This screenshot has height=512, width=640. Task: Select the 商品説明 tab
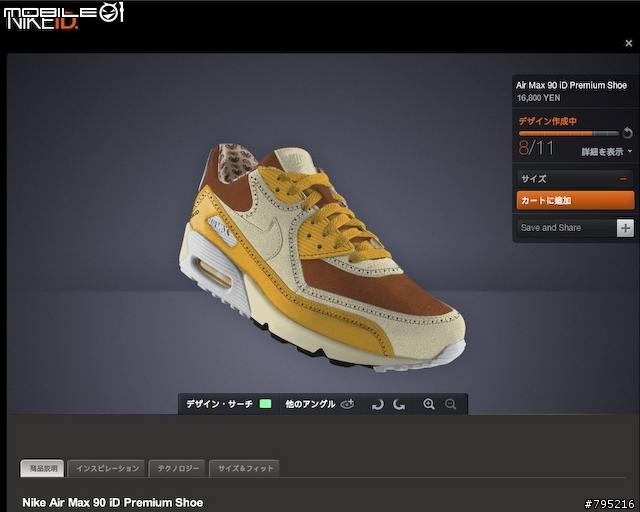tap(42, 468)
